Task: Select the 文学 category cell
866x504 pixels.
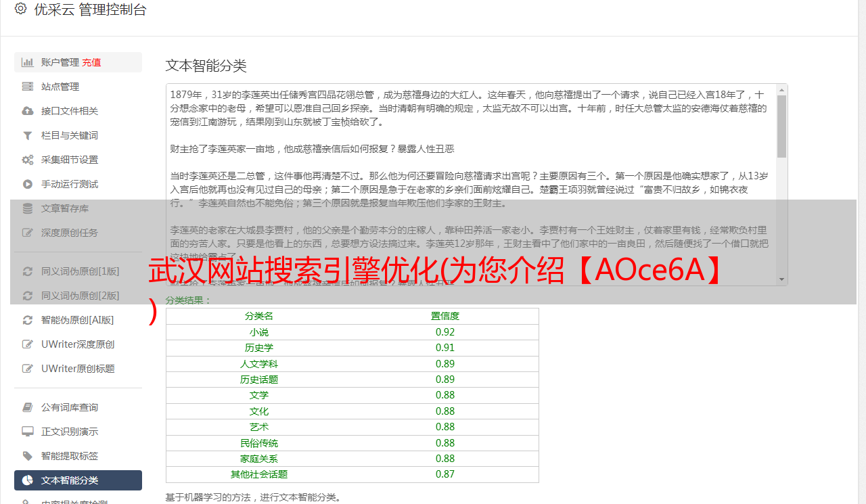Action: tap(259, 395)
